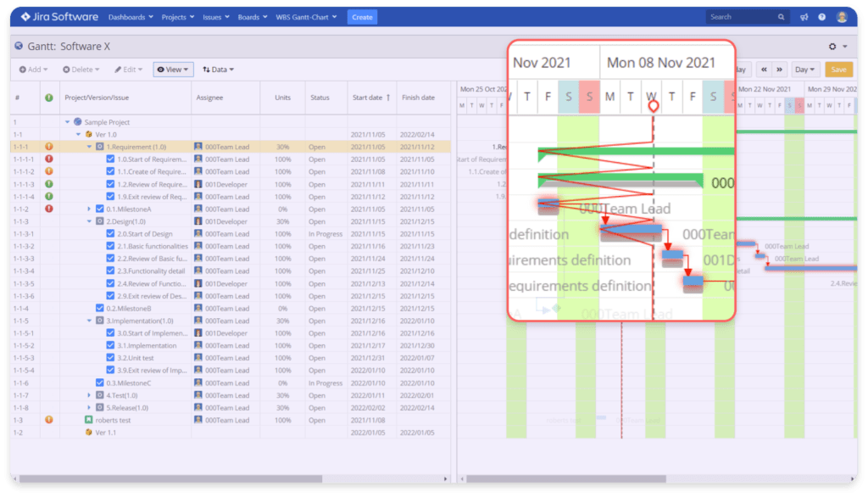Open the Add menu on the Gantt toolbar
Image resolution: width=868 pixels, height=497 pixels.
[33, 69]
